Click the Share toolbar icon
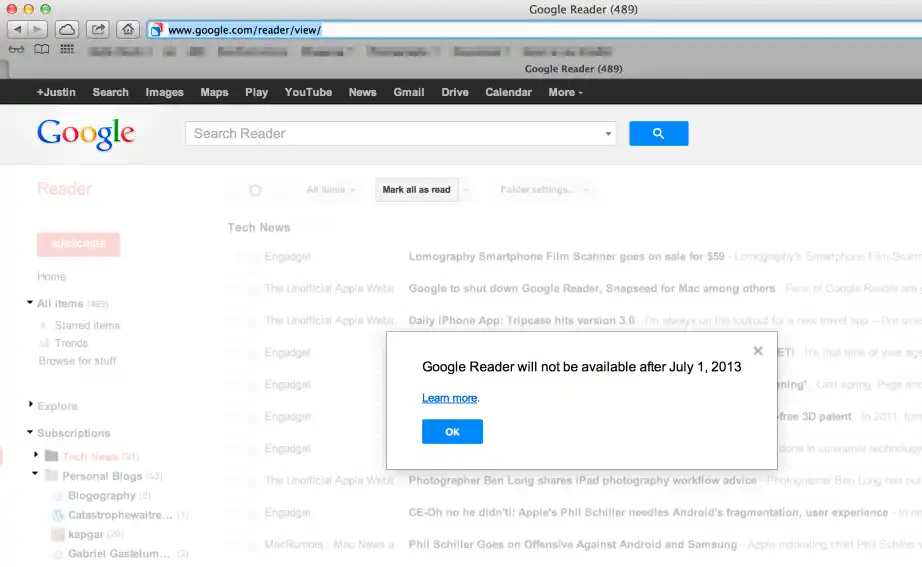The image size is (922, 567). pos(98,29)
